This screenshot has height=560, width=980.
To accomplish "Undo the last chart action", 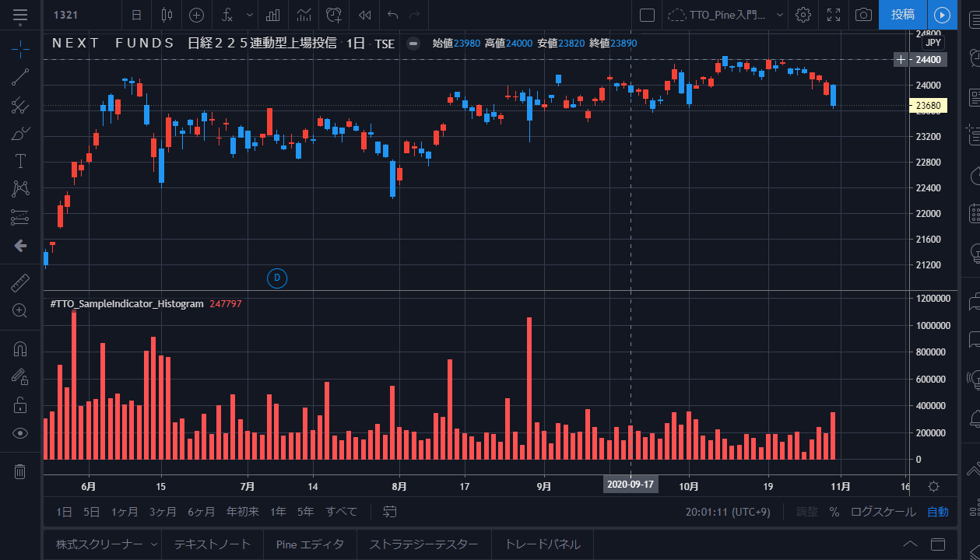I will pyautogui.click(x=392, y=15).
